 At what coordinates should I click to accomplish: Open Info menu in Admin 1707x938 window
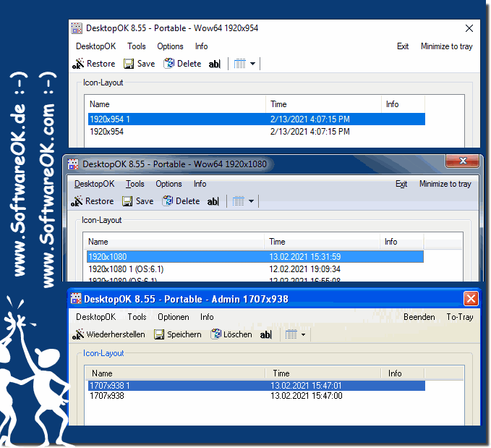(207, 317)
